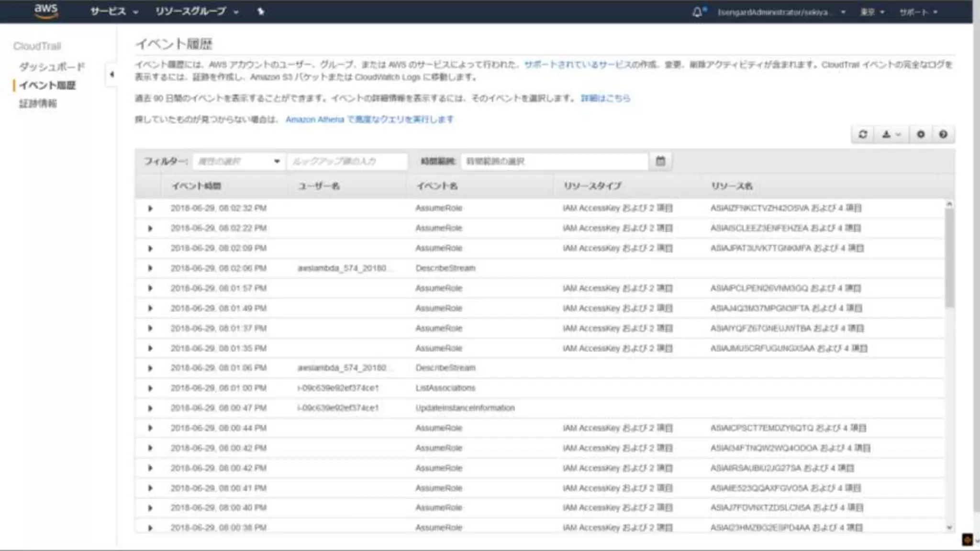
Task: Expand the ListAssociations event row
Action: [150, 388]
